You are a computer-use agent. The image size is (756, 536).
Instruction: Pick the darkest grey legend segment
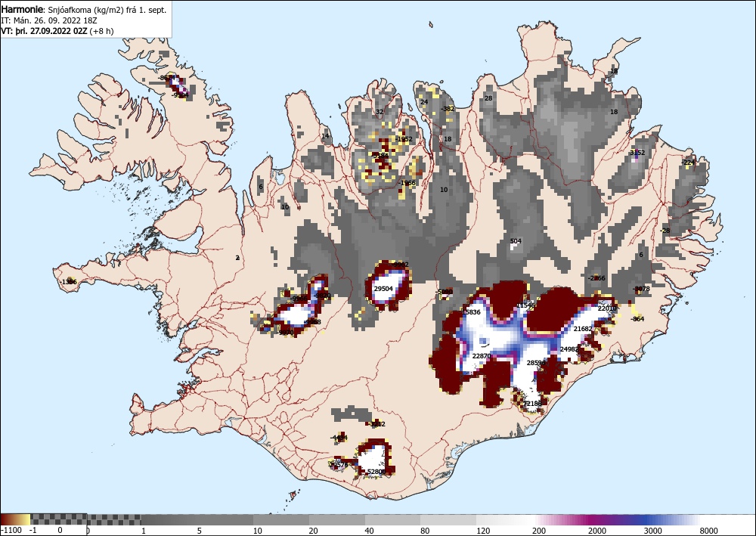pyautogui.click(x=169, y=519)
